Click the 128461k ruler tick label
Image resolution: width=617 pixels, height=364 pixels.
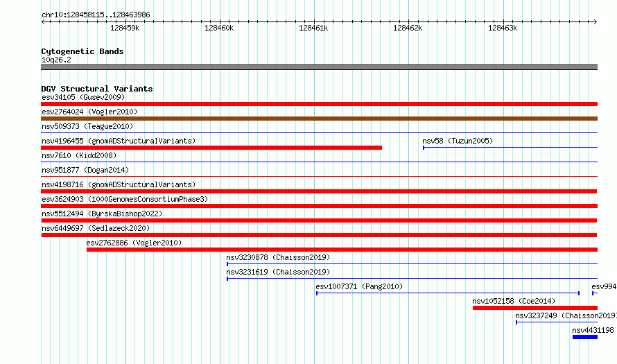313,28
